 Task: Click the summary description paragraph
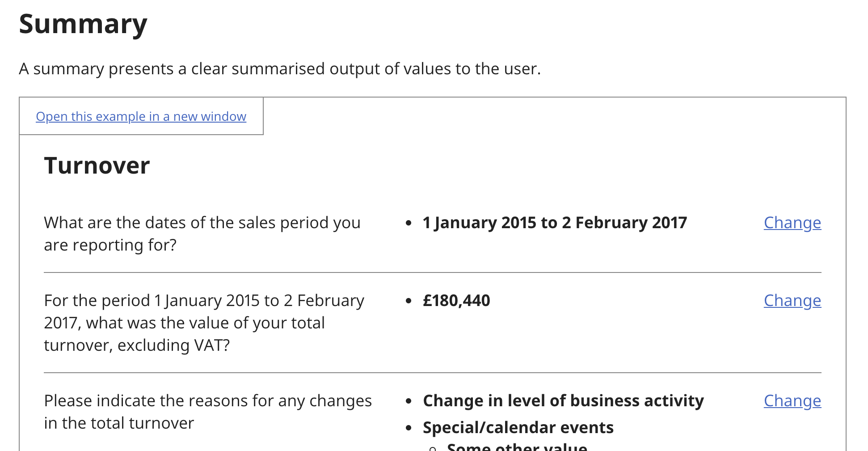(x=280, y=69)
